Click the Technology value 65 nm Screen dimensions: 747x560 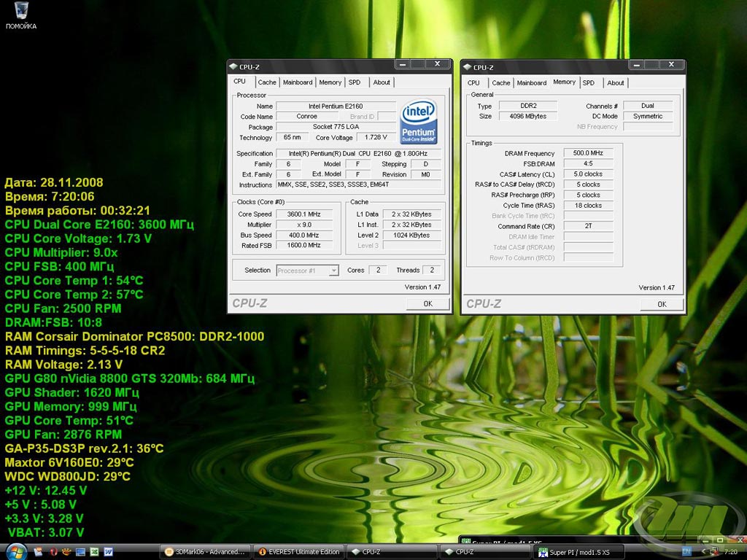[292, 137]
